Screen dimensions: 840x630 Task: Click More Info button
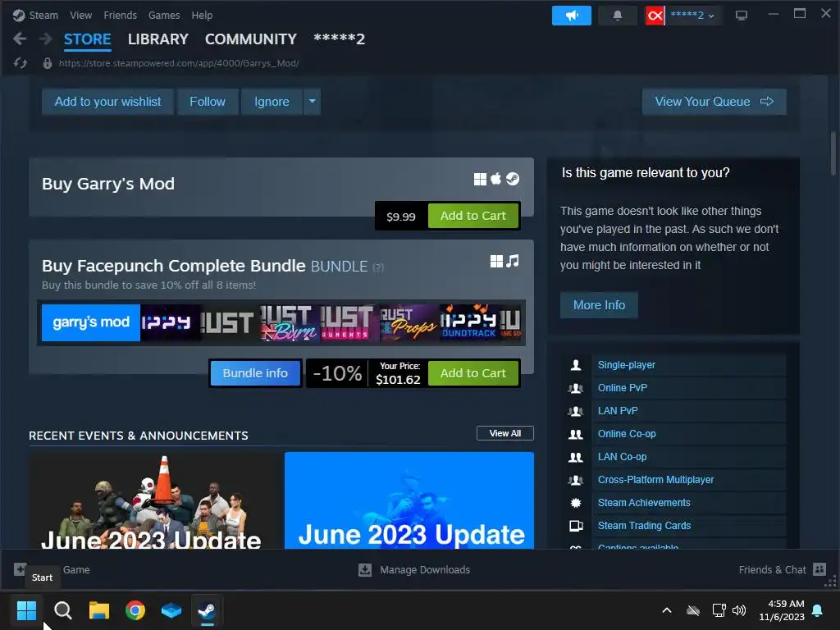(599, 305)
